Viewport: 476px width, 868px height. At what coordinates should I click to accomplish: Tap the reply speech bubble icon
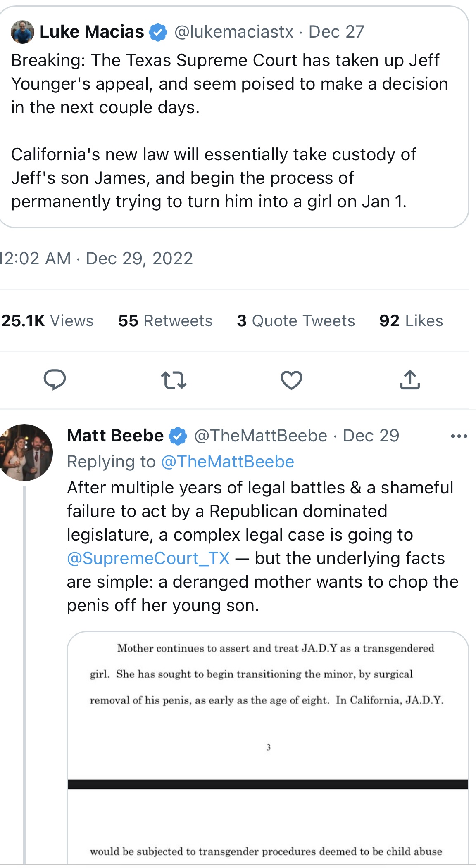55,379
